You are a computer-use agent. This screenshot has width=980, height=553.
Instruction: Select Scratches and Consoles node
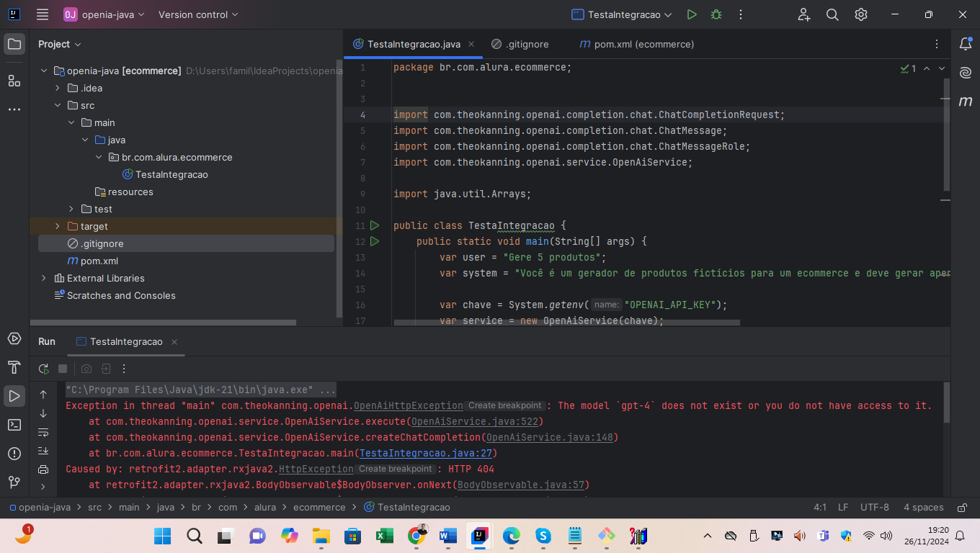point(115,295)
